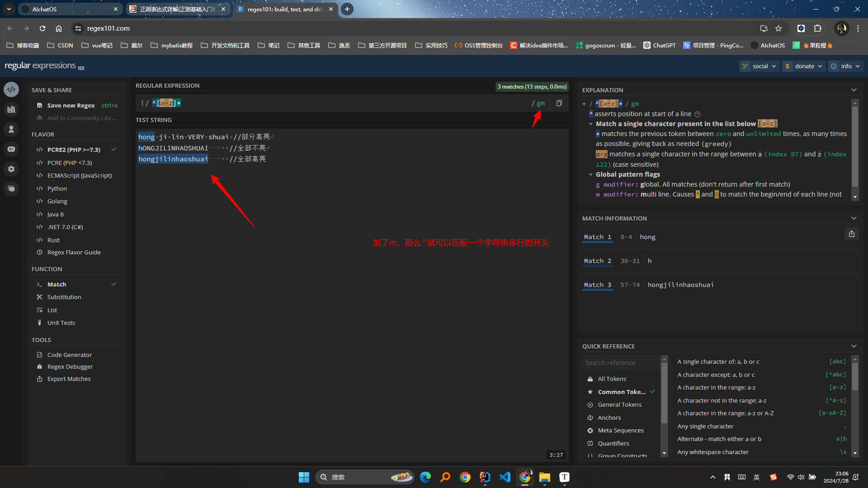Collapse the Explanation panel
Viewport: 868px width, 488px height.
854,90
